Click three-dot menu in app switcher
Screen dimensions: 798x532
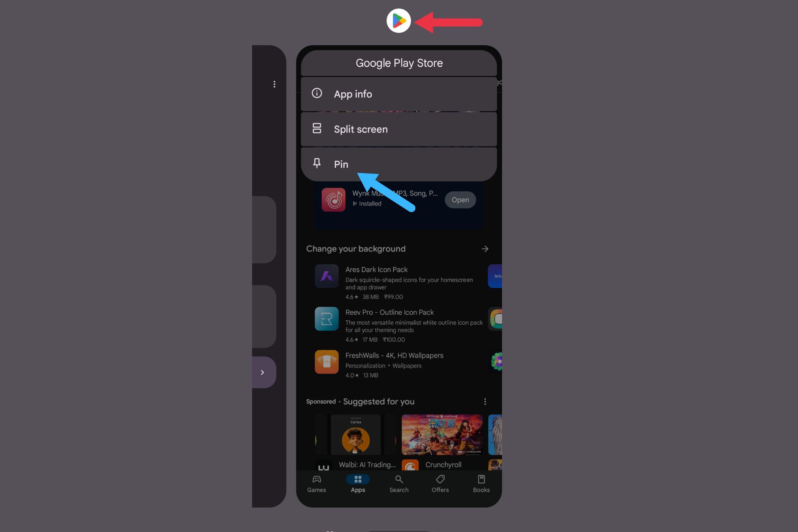(274, 83)
